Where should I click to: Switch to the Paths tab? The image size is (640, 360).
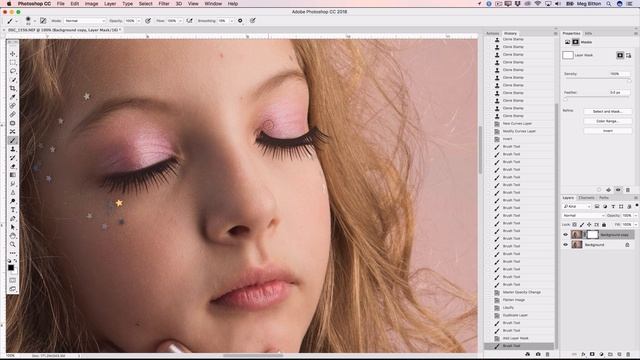(603, 198)
